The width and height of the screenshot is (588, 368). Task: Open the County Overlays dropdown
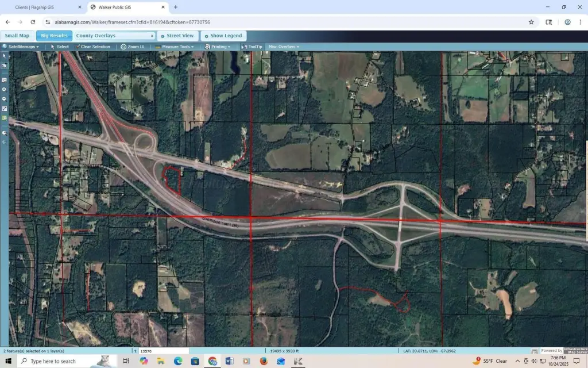115,36
